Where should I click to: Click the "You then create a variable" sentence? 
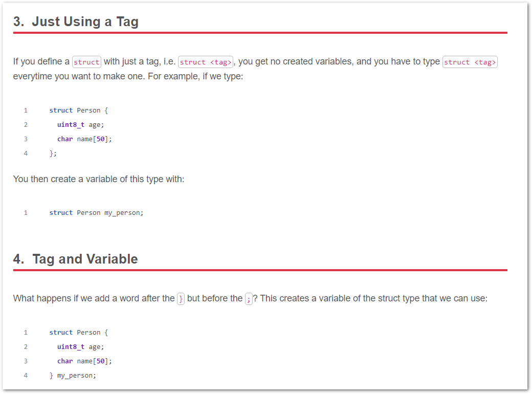click(99, 180)
